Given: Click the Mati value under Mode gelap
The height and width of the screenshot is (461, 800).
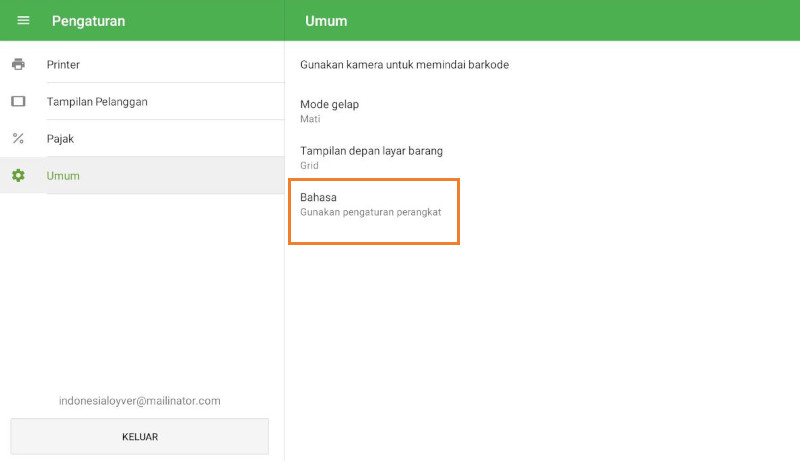Looking at the screenshot, I should coord(310,119).
